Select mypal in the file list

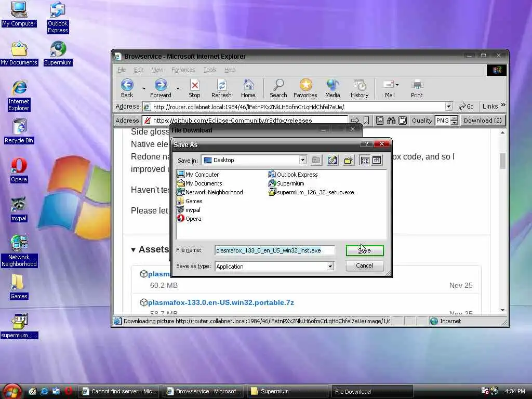(x=189, y=210)
